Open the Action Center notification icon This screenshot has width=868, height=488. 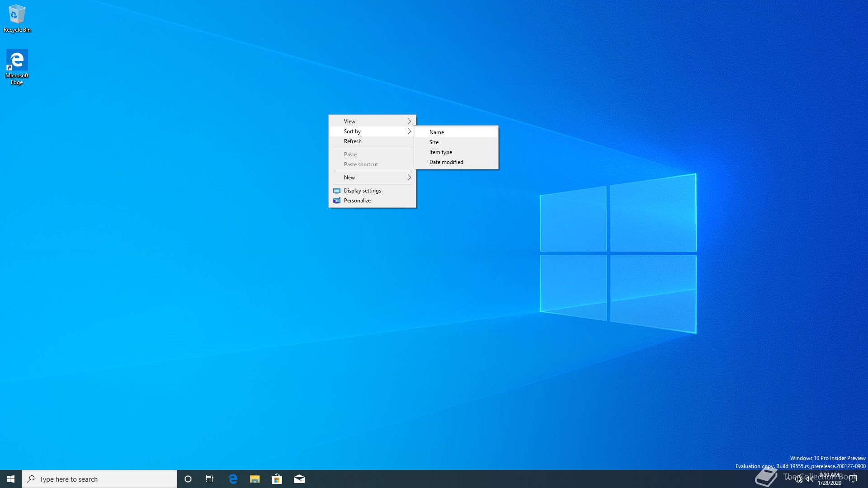click(853, 479)
